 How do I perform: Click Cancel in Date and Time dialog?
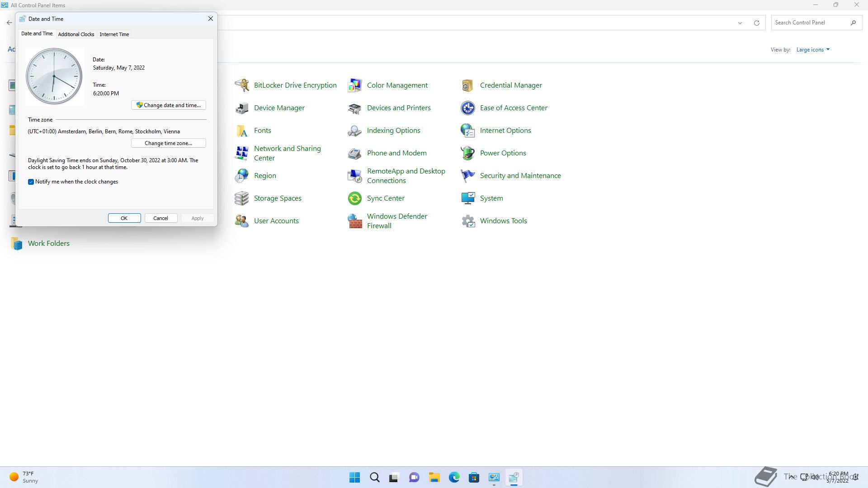[x=160, y=218]
